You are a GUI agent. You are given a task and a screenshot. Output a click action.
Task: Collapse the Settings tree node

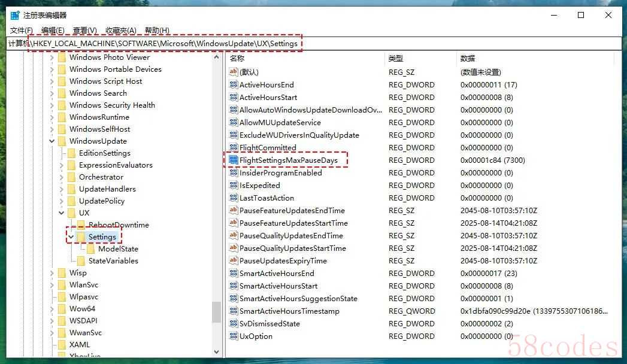(71, 237)
